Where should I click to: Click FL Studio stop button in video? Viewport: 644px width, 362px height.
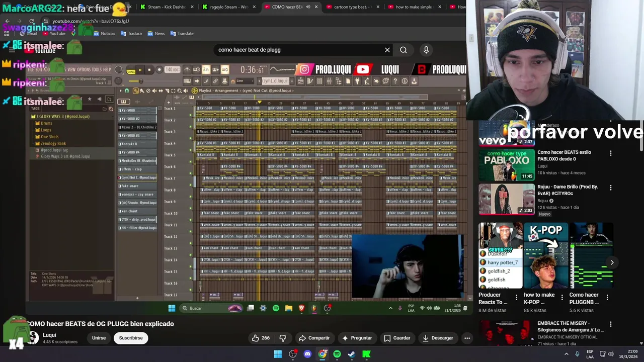150,70
